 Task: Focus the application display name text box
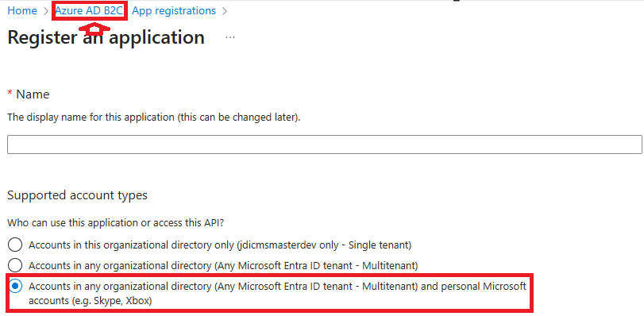tap(325, 145)
